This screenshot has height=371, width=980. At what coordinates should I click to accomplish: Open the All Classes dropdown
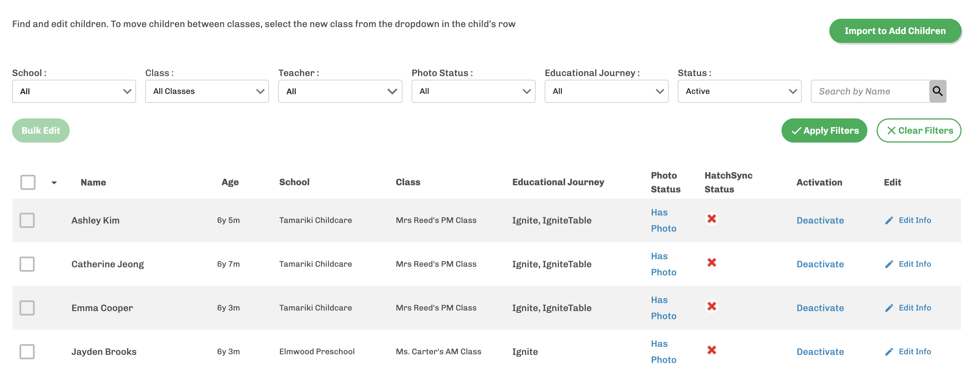tap(207, 91)
